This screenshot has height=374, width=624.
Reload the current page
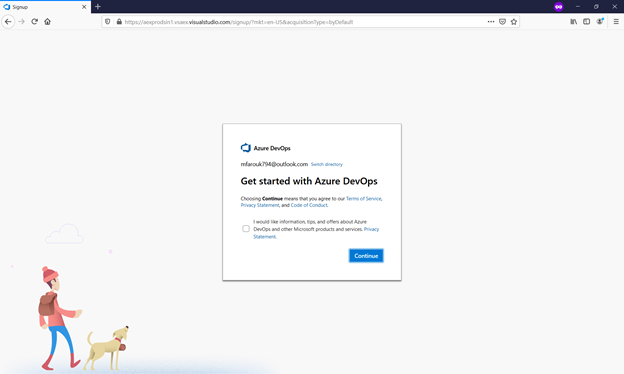(35, 21)
